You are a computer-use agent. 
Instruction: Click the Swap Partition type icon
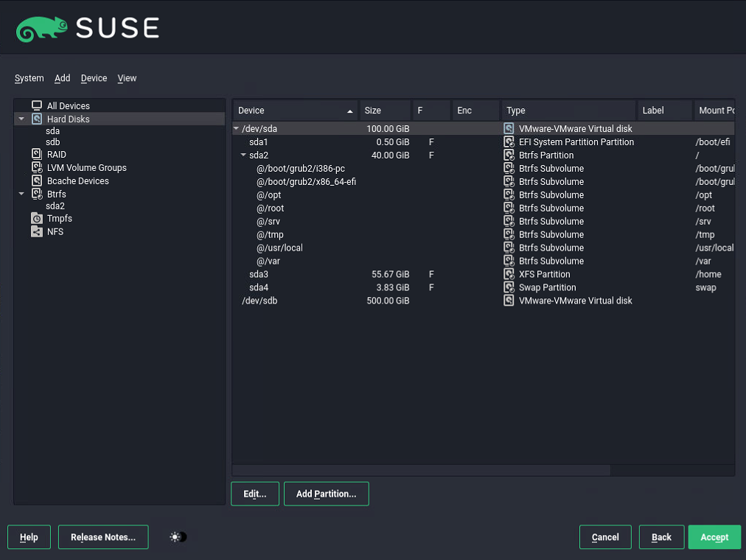click(509, 287)
